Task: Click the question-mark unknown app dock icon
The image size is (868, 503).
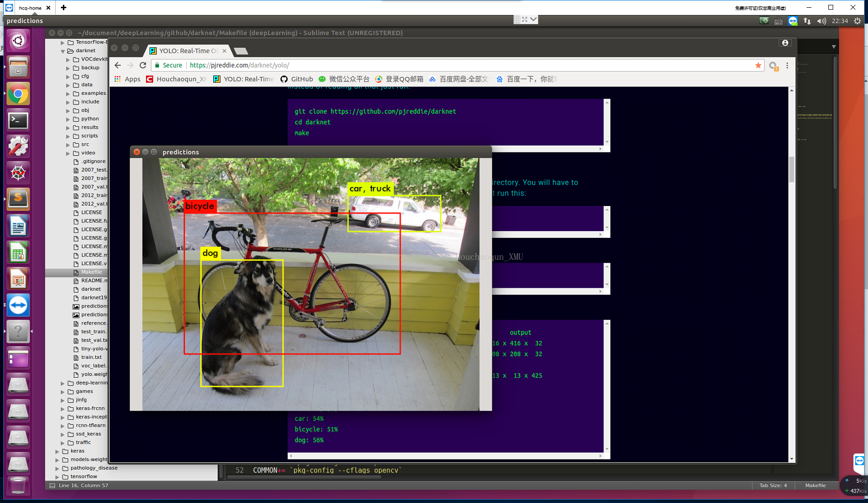Action: [18, 332]
